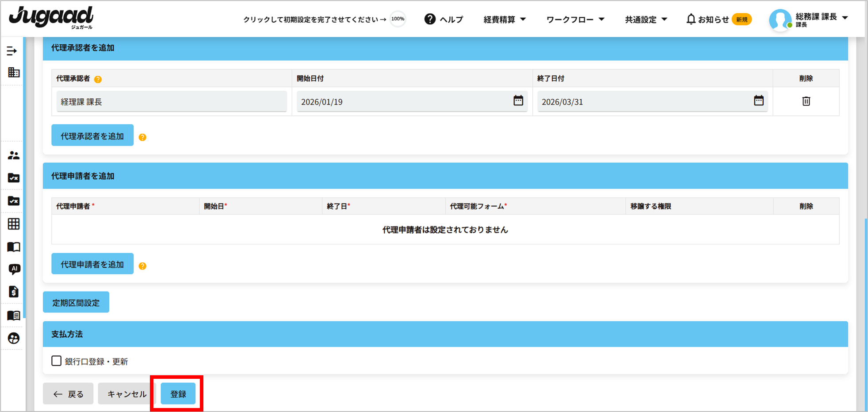Image resolution: width=868 pixels, height=412 pixels.
Task: Open the users icon in the sidebar
Action: (x=14, y=155)
